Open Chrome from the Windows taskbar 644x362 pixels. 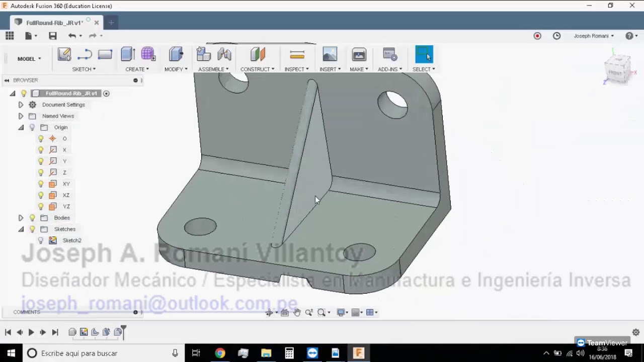tap(220, 353)
